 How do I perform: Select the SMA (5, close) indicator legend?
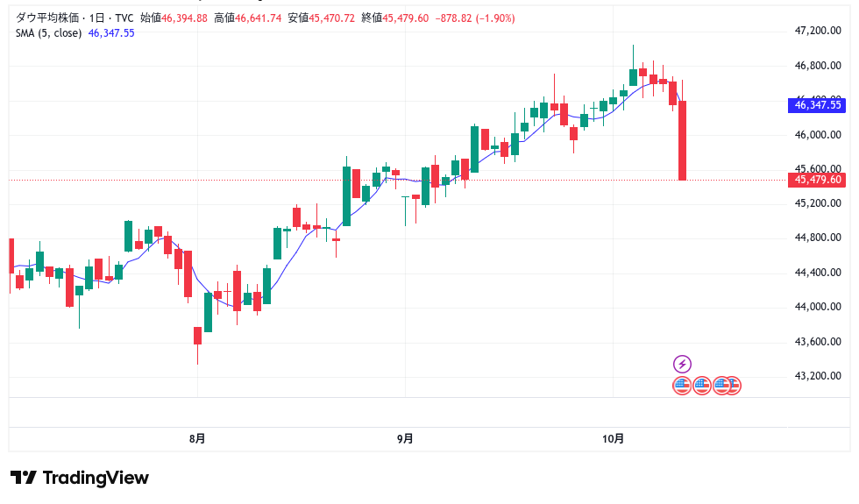[x=48, y=33]
